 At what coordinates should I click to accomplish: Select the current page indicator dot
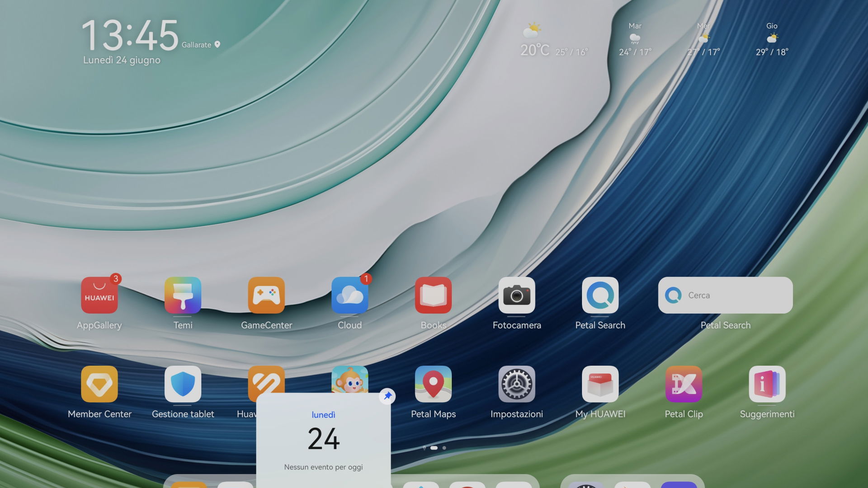tap(434, 448)
